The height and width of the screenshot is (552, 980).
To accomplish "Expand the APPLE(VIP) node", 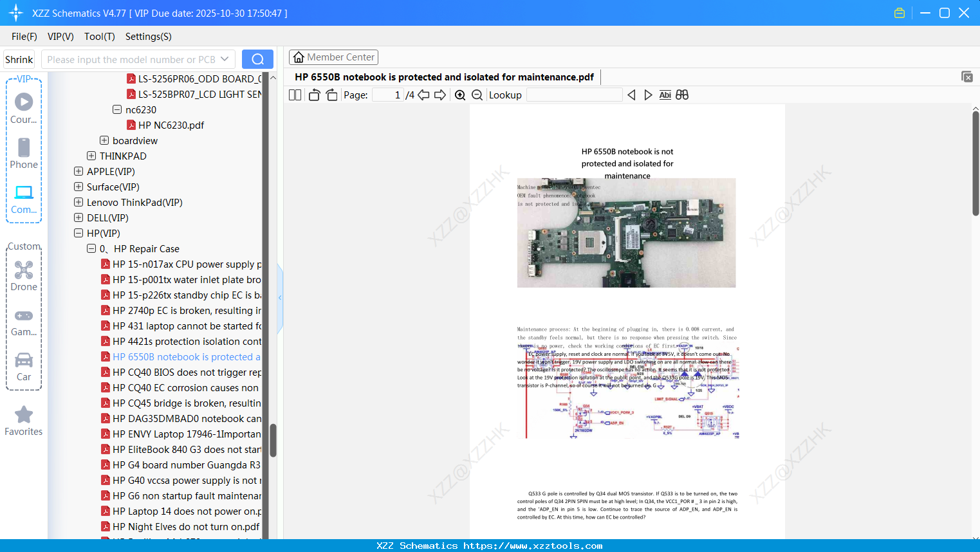I will coord(79,172).
